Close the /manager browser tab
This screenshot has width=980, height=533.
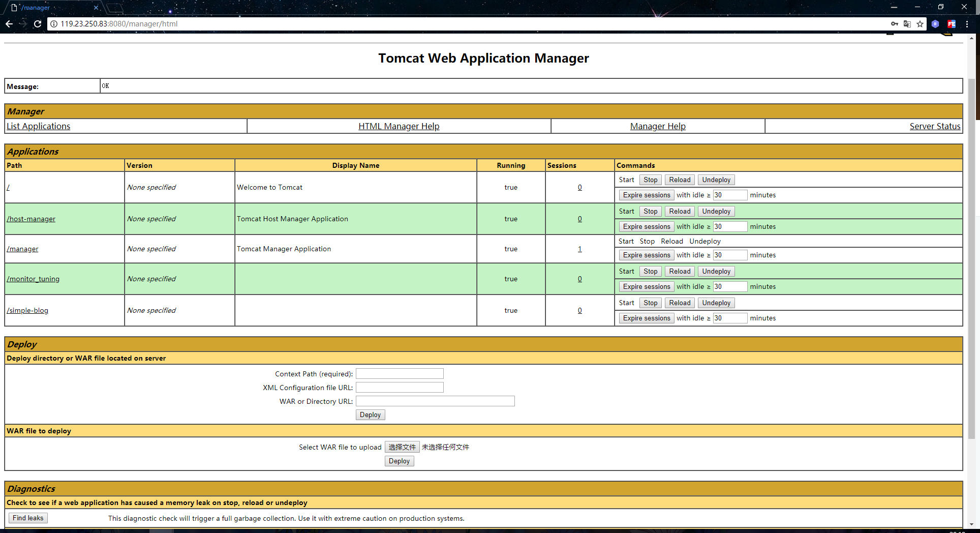pos(96,8)
